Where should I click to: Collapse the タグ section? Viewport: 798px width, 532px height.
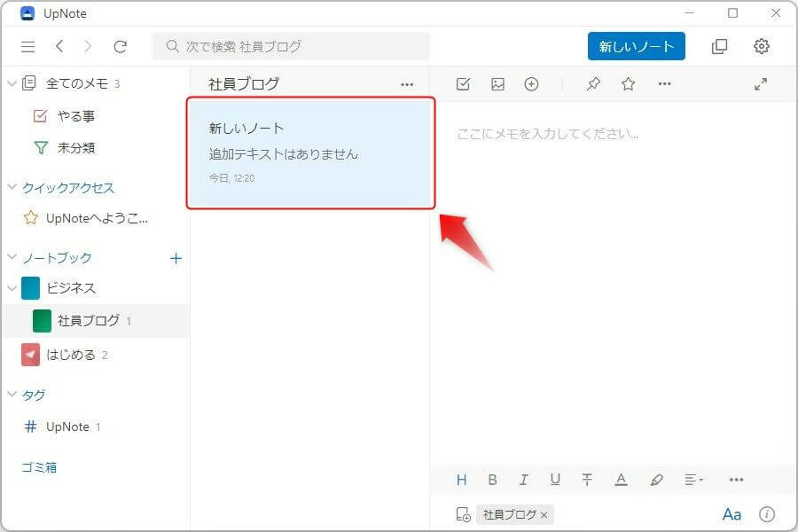(x=12, y=394)
